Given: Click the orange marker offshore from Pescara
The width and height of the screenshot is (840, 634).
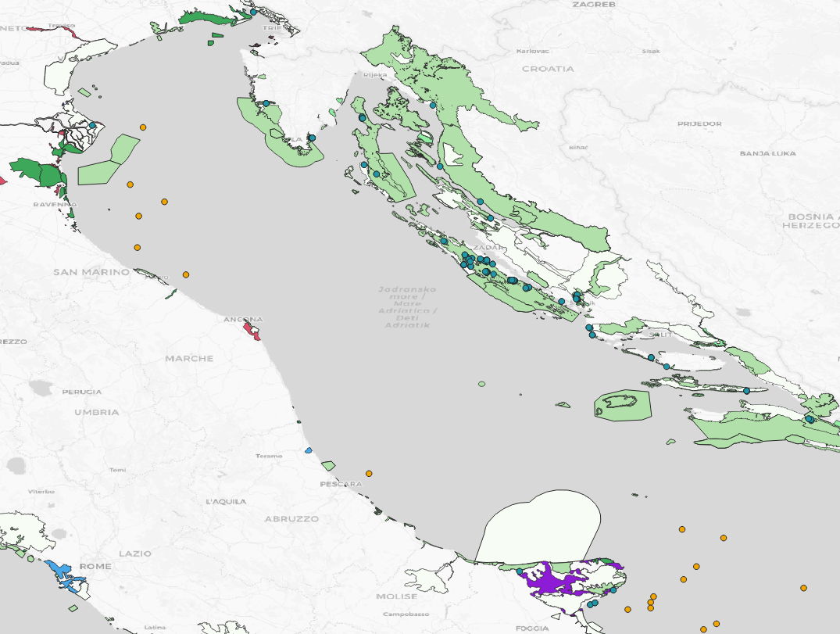Looking at the screenshot, I should click(x=369, y=474).
